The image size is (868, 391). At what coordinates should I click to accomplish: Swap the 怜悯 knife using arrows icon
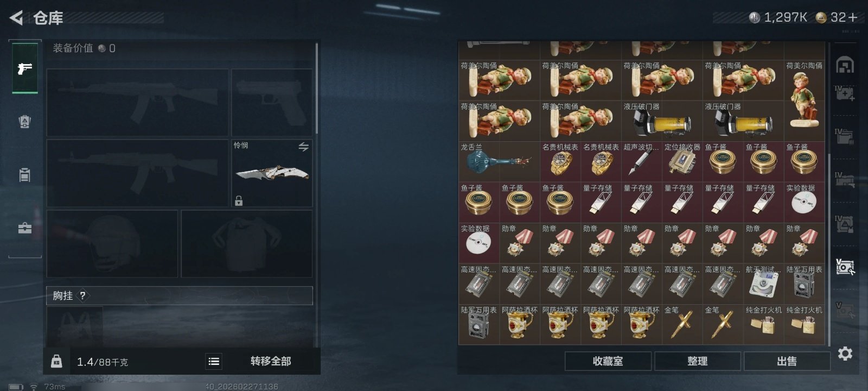coord(303,147)
